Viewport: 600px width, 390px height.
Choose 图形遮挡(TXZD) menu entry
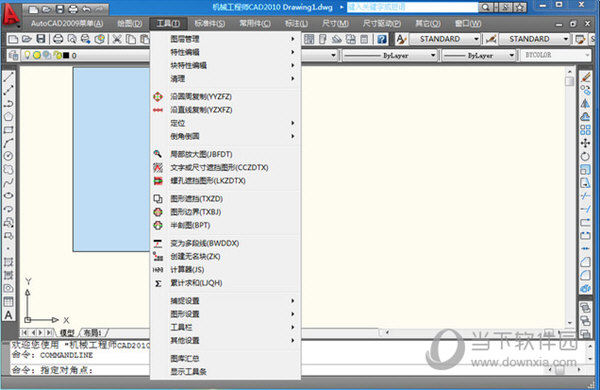pyautogui.click(x=225, y=199)
